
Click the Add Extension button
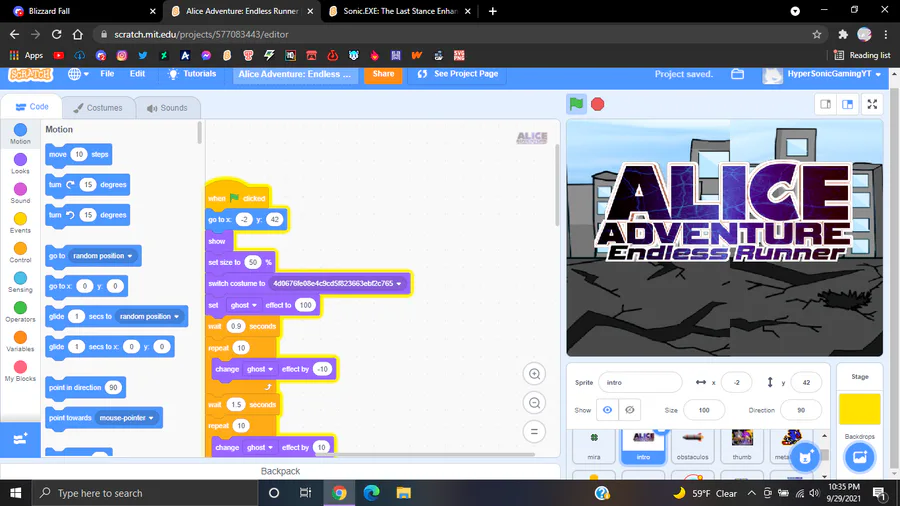pos(20,439)
